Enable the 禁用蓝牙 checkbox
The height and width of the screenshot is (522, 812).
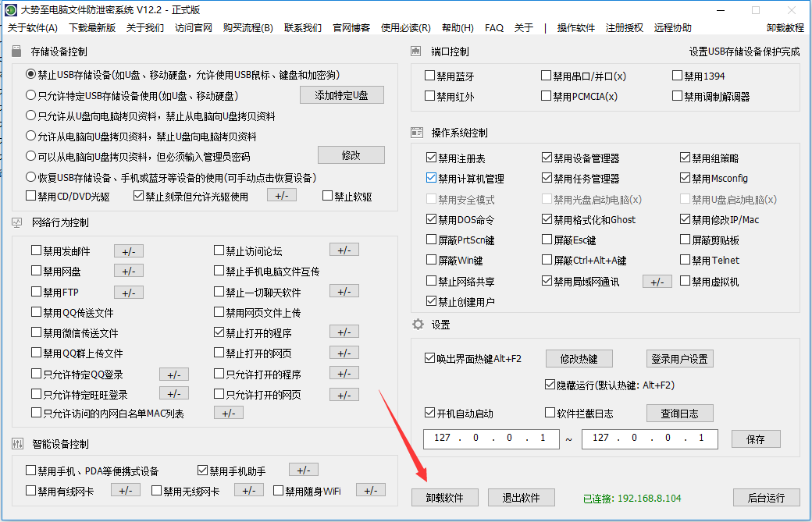(430, 76)
